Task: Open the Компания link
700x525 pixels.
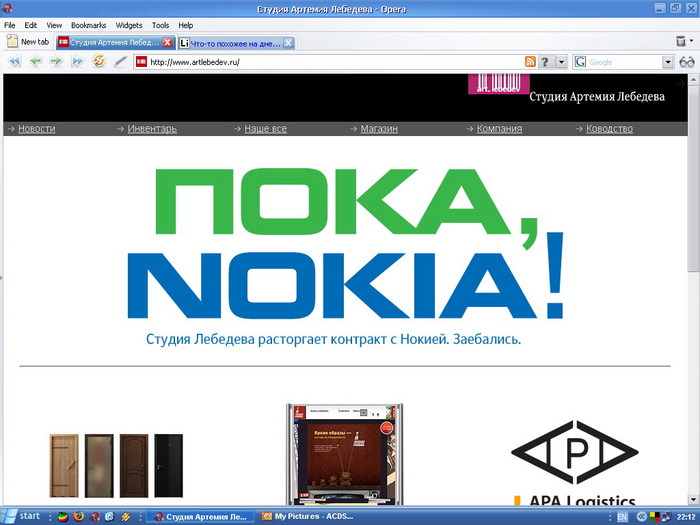Action: (x=499, y=129)
